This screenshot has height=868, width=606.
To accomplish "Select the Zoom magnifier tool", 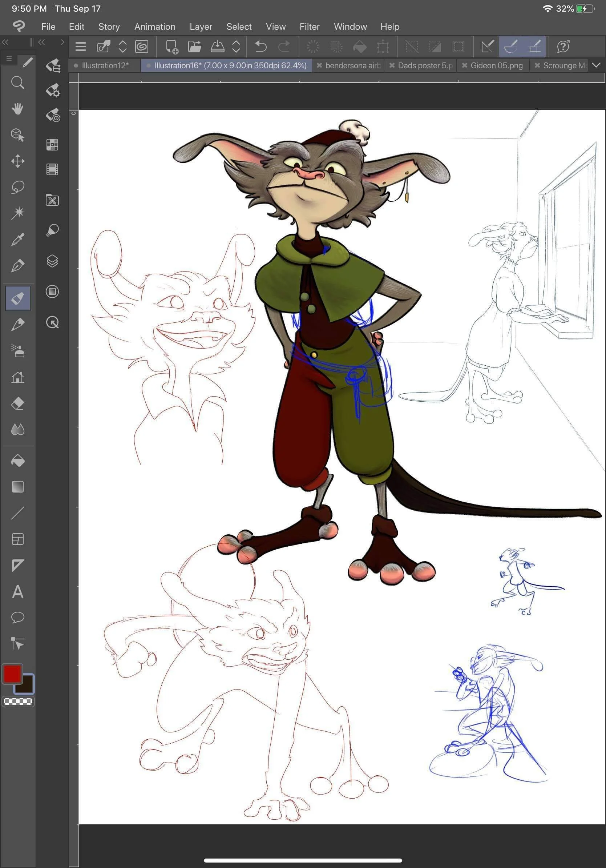I will coord(17,83).
